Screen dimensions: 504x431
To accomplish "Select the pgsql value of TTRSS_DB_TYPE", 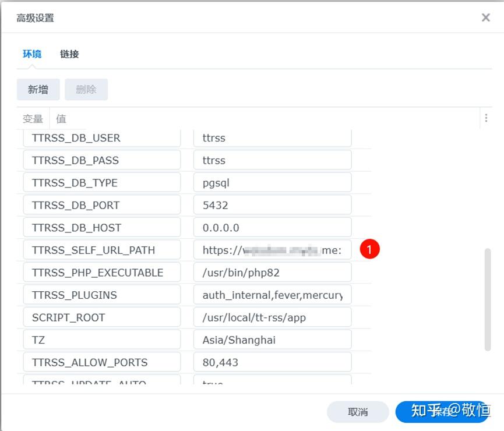I will point(272,182).
